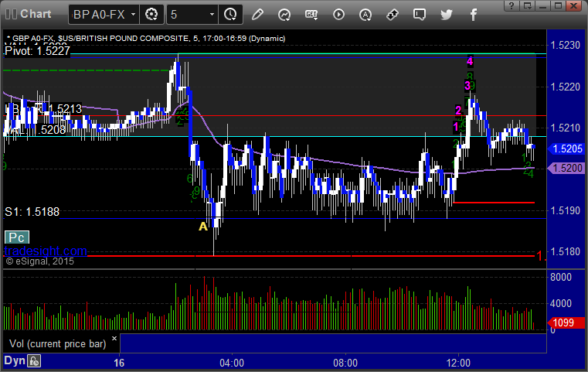The width and height of the screenshot is (588, 372).
Task: Click the 1.5205 current price marker
Action: [x=566, y=149]
